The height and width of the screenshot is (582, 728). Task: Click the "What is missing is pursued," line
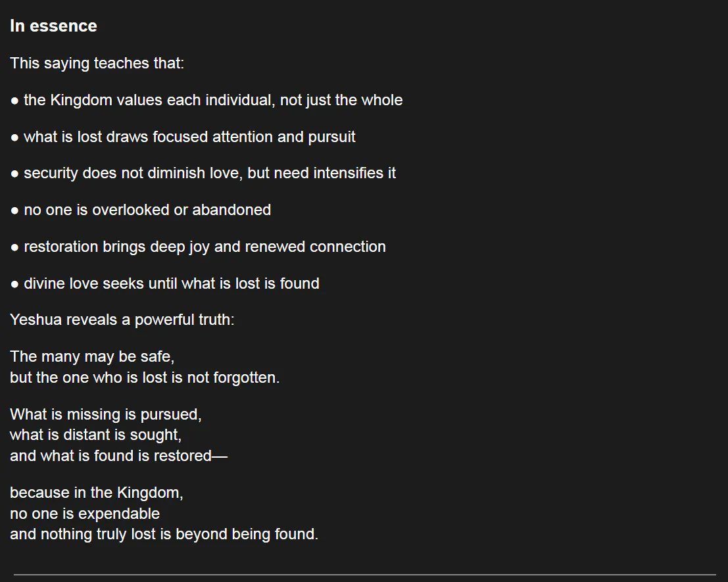[x=105, y=414]
